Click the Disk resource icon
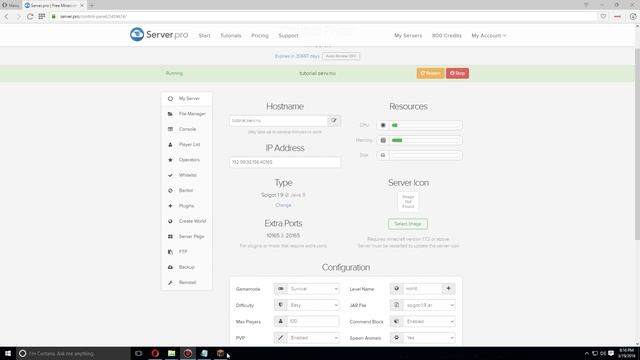Image resolution: width=640 pixels, height=360 pixels. tap(383, 155)
